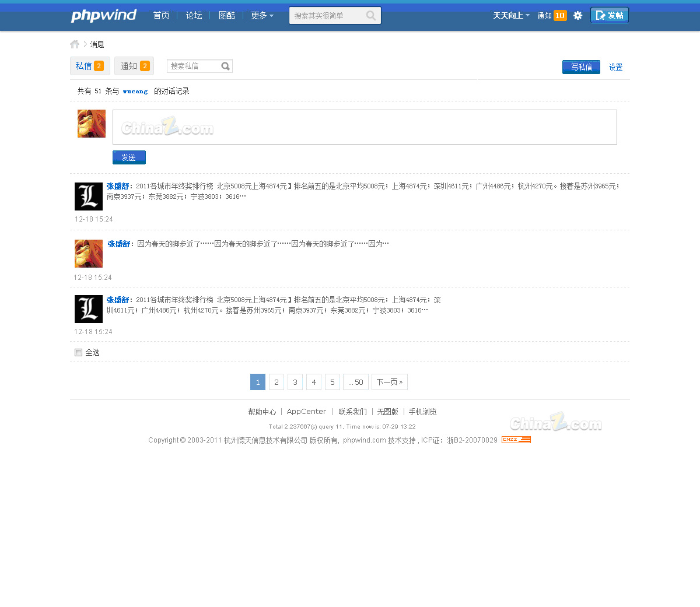Click the lion avatar beside reply box
Screen dimensions: 700x607
92,124
